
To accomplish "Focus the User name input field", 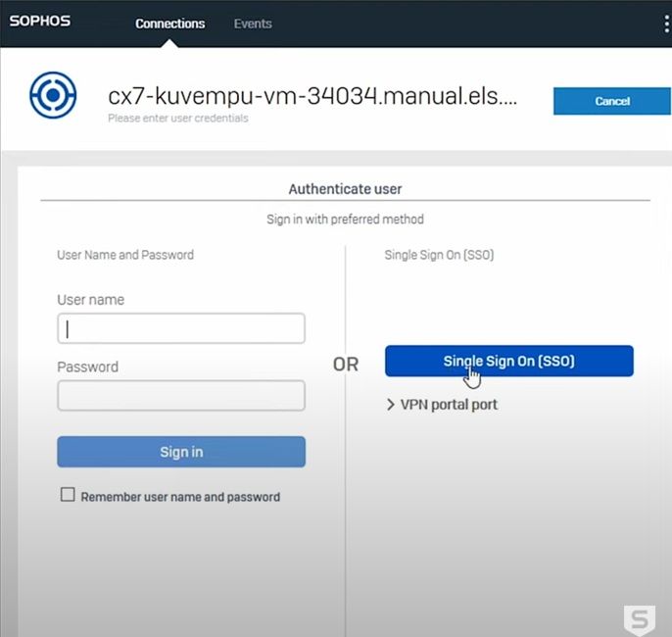I will coord(181,328).
